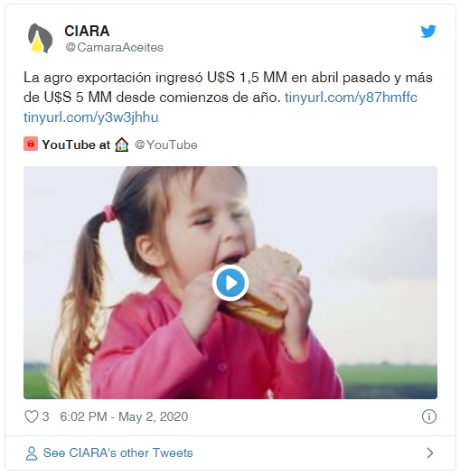Viewport: 460px width, 476px height.
Task: Click the house emoji beside YouTube
Action: [122, 145]
